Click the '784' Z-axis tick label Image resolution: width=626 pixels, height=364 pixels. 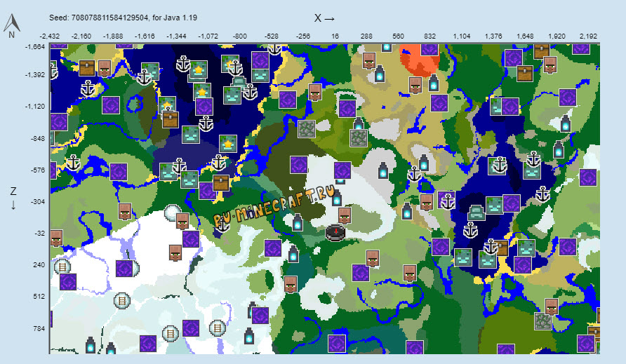(x=39, y=328)
